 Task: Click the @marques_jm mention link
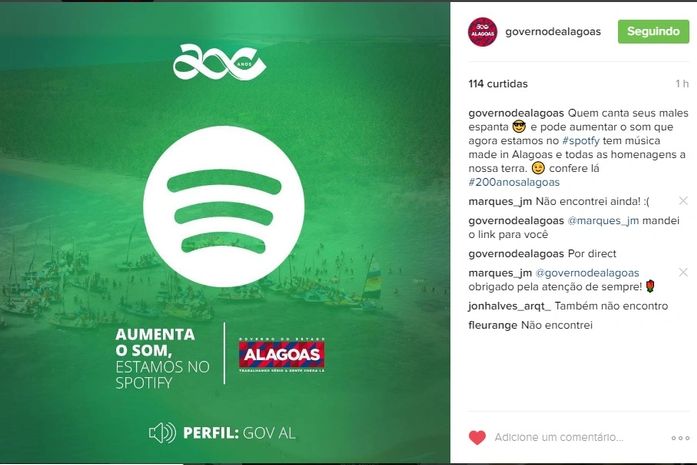(603, 220)
